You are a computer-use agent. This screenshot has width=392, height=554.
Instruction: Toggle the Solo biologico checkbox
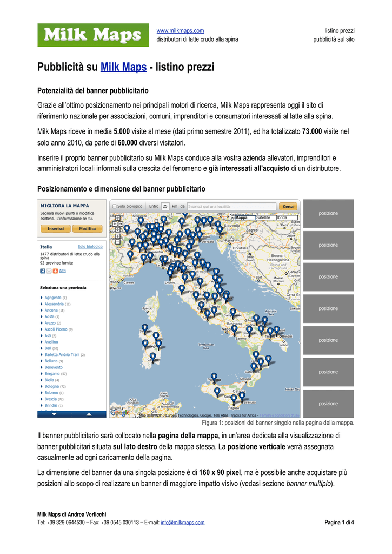114,206
